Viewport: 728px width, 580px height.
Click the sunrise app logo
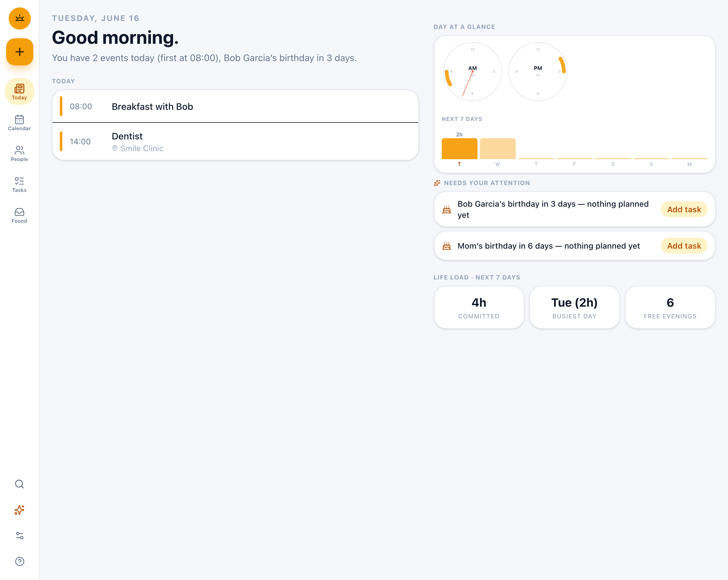pyautogui.click(x=19, y=19)
